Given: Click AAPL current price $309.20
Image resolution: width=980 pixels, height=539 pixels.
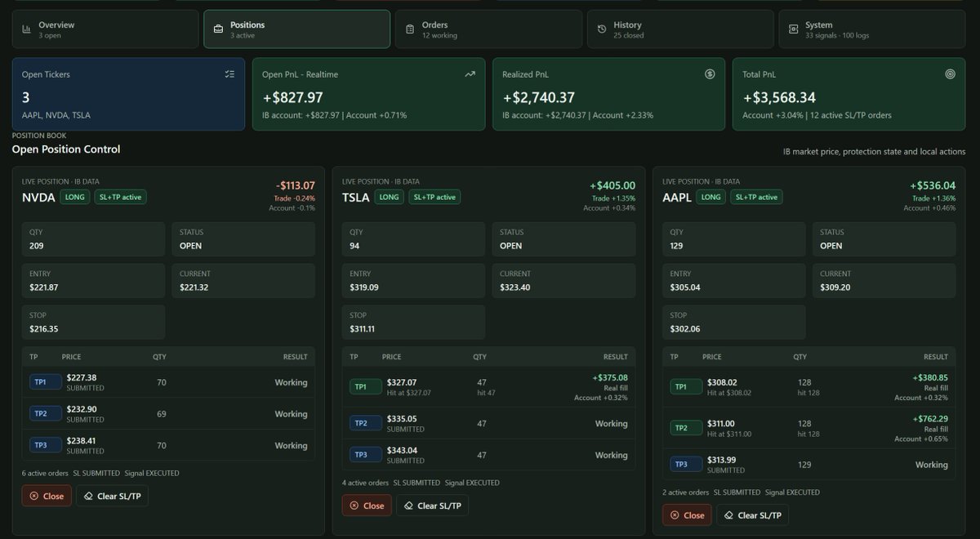Looking at the screenshot, I should coord(835,287).
